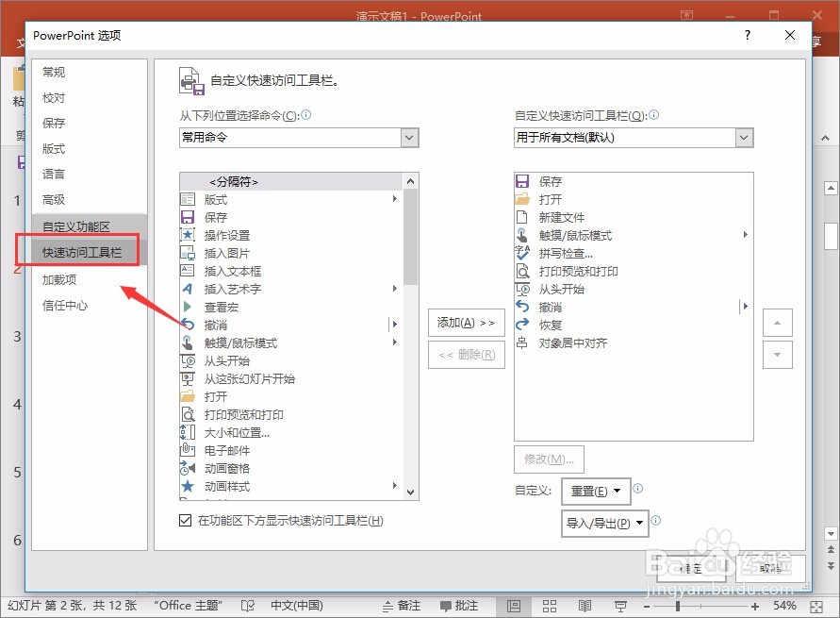The width and height of the screenshot is (840, 618).
Task: Toggle show toolbar below ribbon checkbox
Action: [x=186, y=520]
